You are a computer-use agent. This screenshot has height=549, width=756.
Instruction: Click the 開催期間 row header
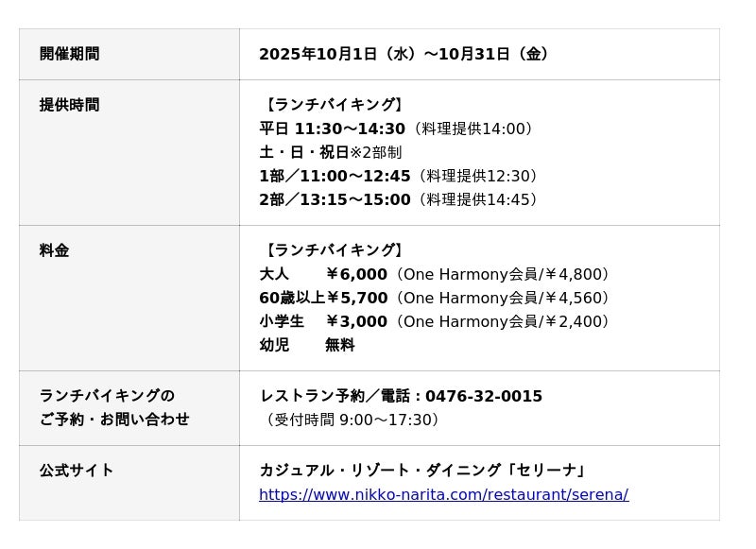point(69,54)
